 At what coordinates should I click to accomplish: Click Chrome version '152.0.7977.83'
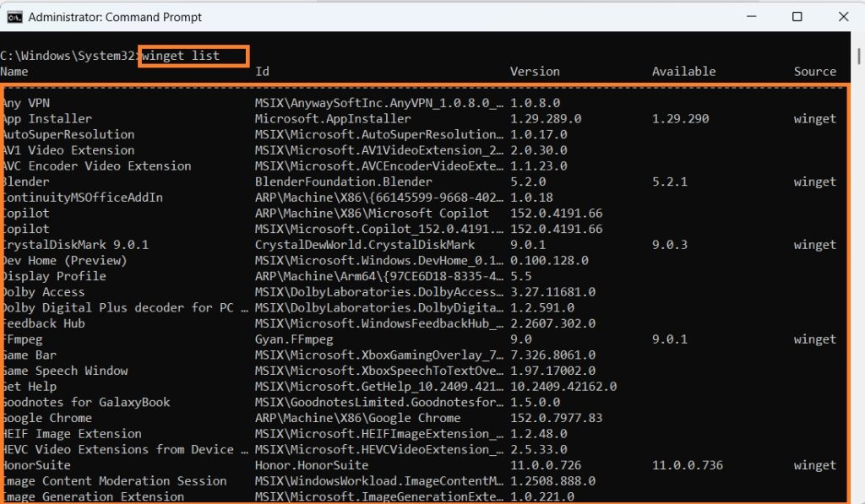[x=556, y=418]
